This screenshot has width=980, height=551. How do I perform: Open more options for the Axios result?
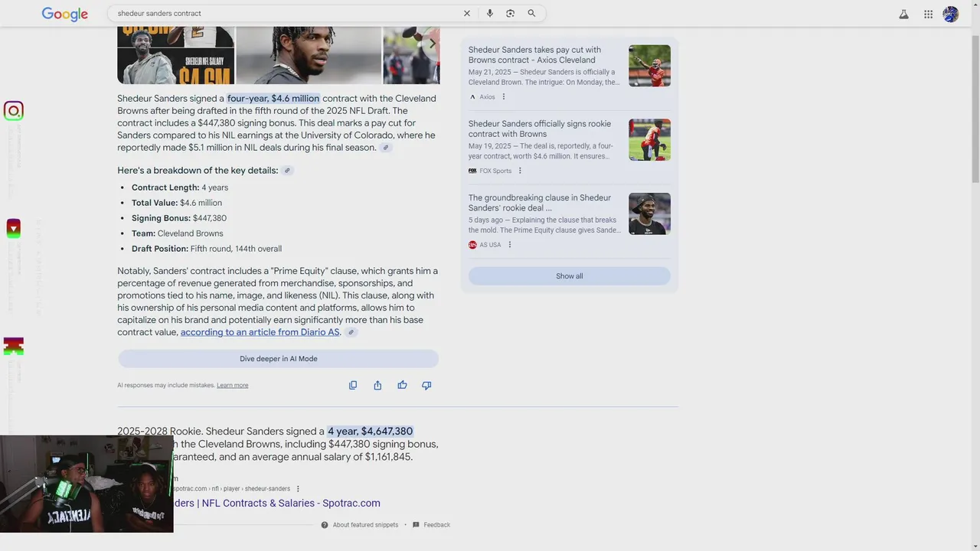pyautogui.click(x=503, y=96)
